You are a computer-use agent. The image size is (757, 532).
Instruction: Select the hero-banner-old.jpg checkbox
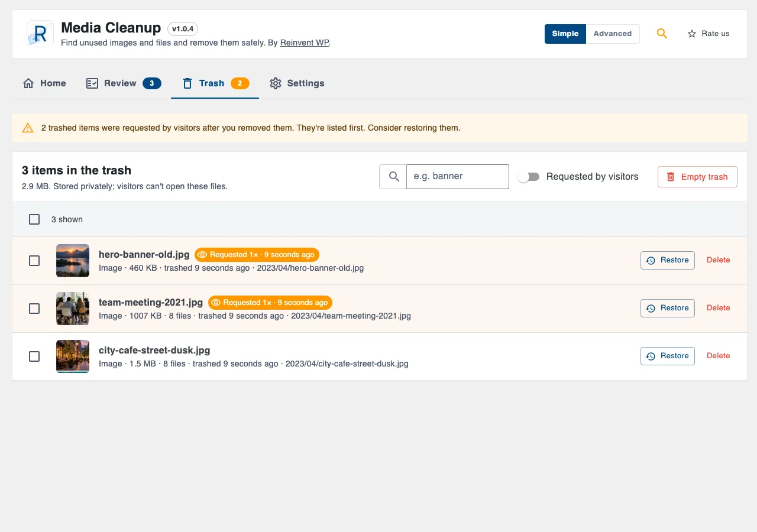(x=34, y=261)
